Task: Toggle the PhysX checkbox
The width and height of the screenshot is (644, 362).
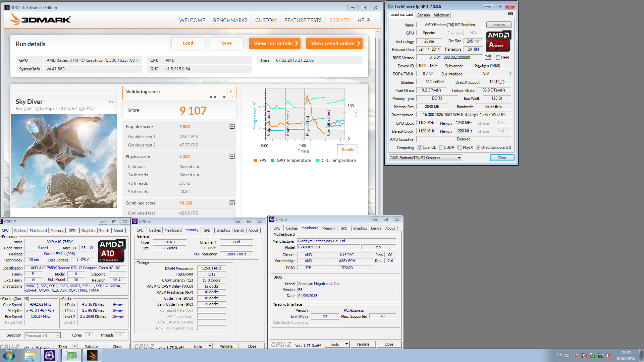Action: 460,147
